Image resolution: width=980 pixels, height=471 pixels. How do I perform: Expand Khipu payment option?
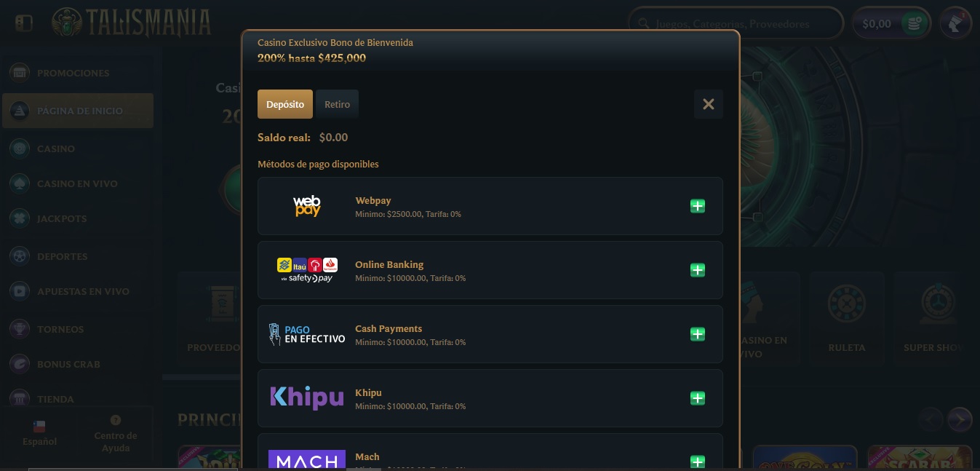(697, 398)
